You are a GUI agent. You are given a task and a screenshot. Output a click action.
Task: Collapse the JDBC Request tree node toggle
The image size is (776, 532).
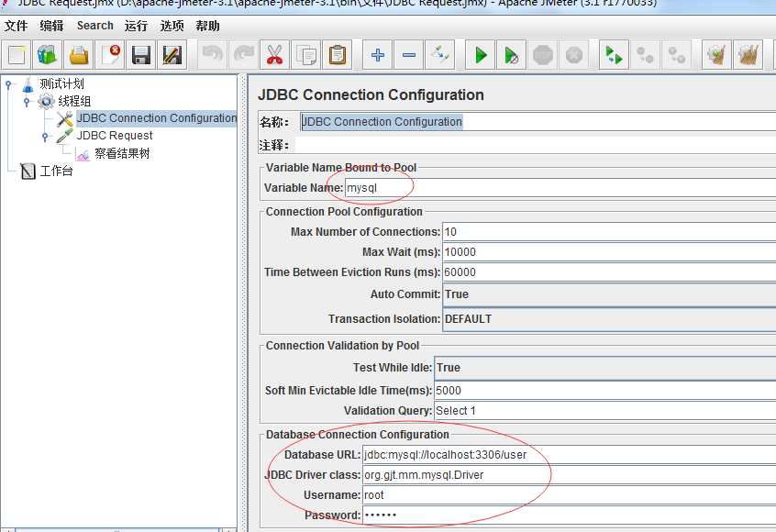coord(45,136)
